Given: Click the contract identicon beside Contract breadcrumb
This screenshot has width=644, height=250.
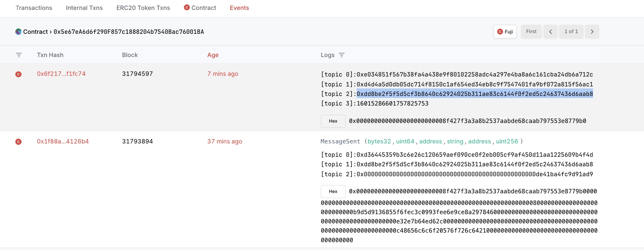Looking at the screenshot, I should point(18,32).
